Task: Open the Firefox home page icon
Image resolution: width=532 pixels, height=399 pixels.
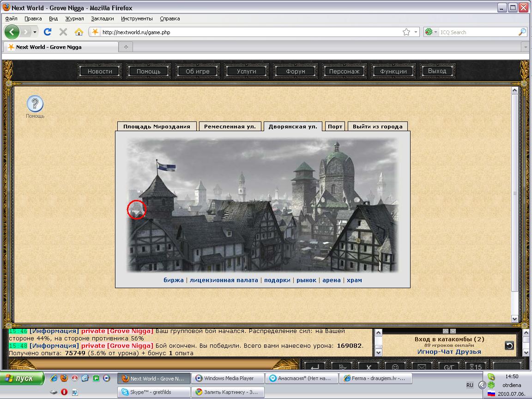Action: pyautogui.click(x=79, y=32)
